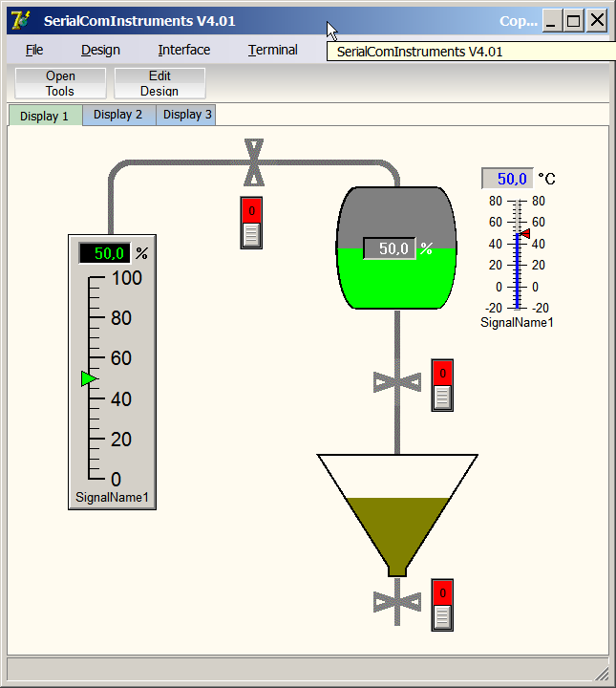Click the 0 mark on the level scale
The height and width of the screenshot is (688, 616).
click(116, 479)
